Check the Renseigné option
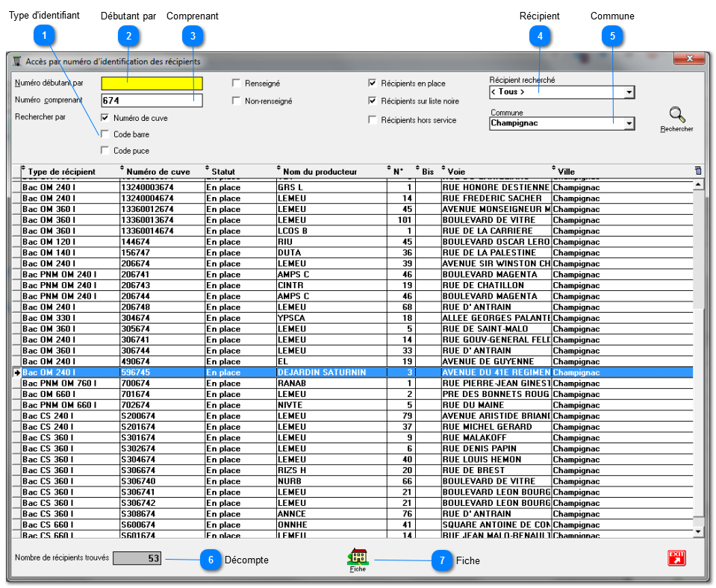 (237, 84)
